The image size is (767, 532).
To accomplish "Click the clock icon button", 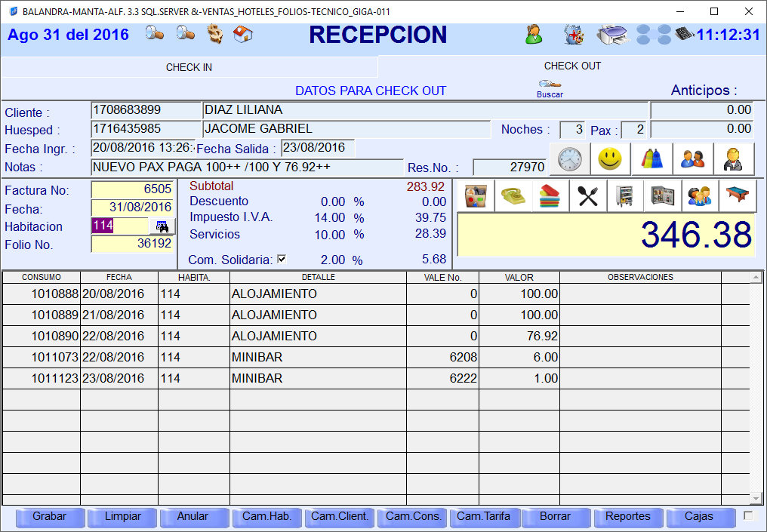I will [x=571, y=159].
